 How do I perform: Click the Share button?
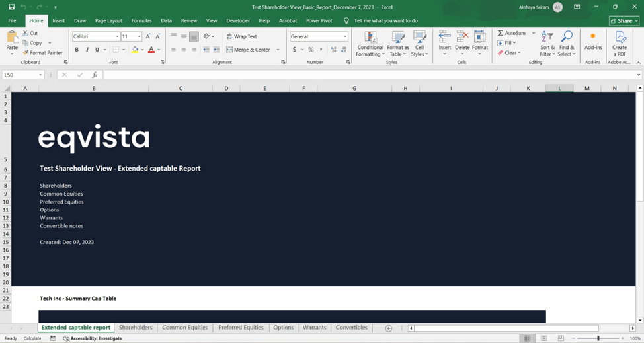pos(624,20)
